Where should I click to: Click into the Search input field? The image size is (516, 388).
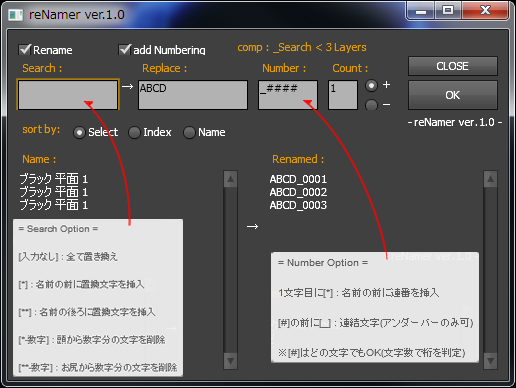tap(68, 95)
